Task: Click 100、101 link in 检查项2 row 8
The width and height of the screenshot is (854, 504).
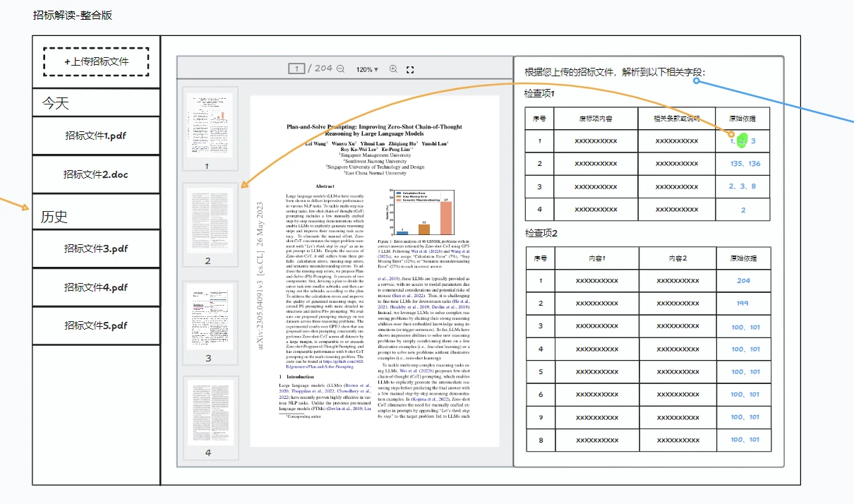Action: click(745, 439)
